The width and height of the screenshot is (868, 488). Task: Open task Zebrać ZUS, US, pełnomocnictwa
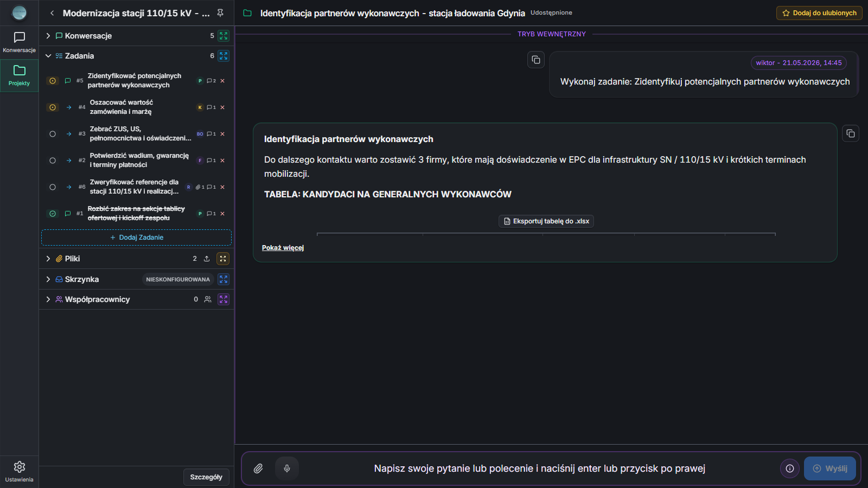pyautogui.click(x=140, y=134)
